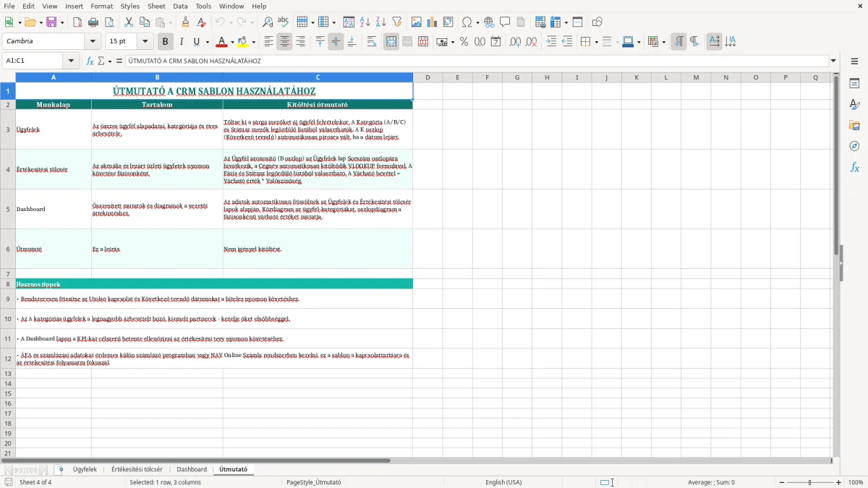Viewport: 868px width, 488px height.
Task: Open font color dropdown arrow
Action: (232, 43)
